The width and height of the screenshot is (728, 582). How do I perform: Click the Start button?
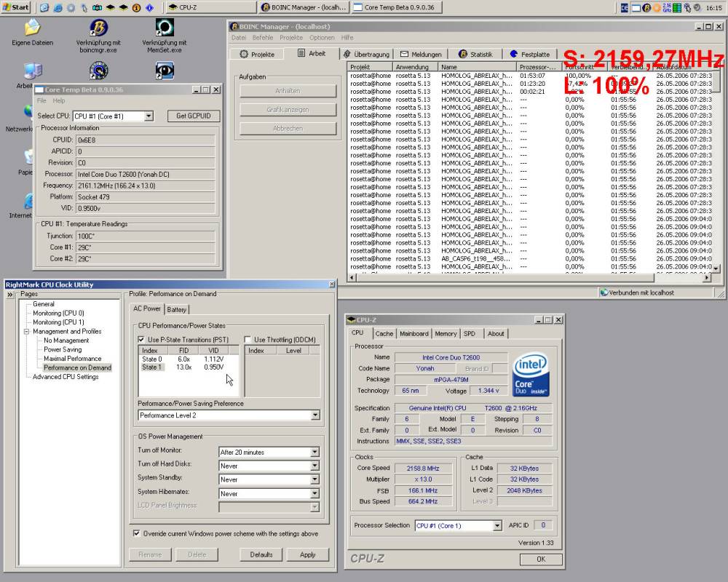click(16, 7)
